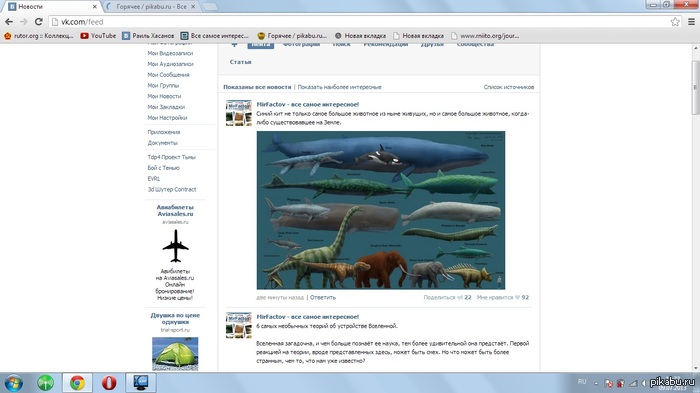Like whale post via Мне нравится

point(503,297)
